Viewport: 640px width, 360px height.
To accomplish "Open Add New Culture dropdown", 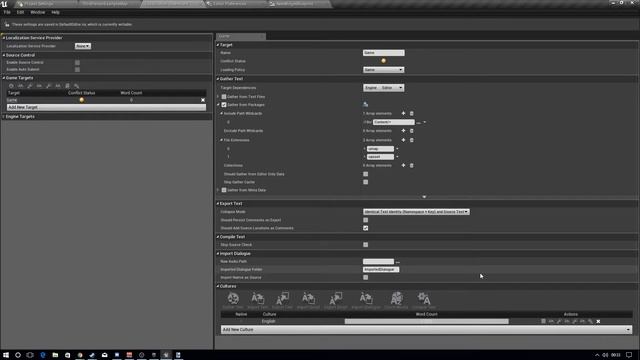I will [427, 329].
